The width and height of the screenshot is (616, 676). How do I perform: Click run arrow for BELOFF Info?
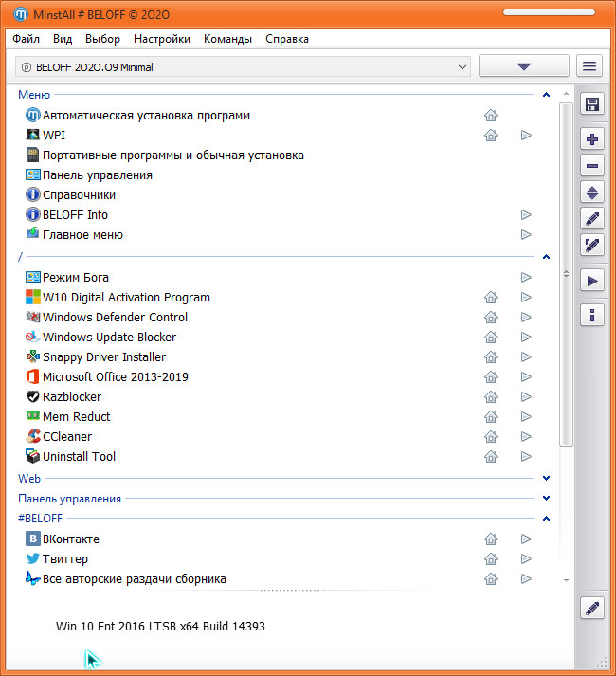pyautogui.click(x=526, y=214)
